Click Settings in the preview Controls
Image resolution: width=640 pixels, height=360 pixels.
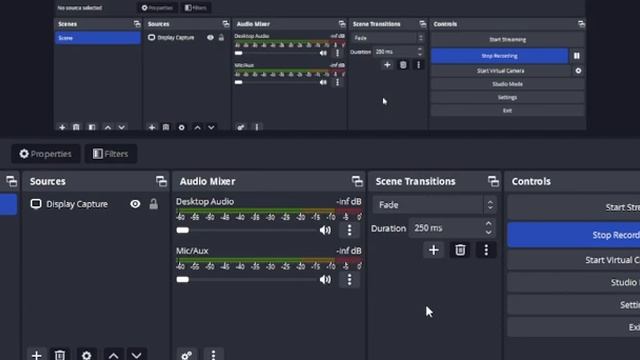point(507,98)
